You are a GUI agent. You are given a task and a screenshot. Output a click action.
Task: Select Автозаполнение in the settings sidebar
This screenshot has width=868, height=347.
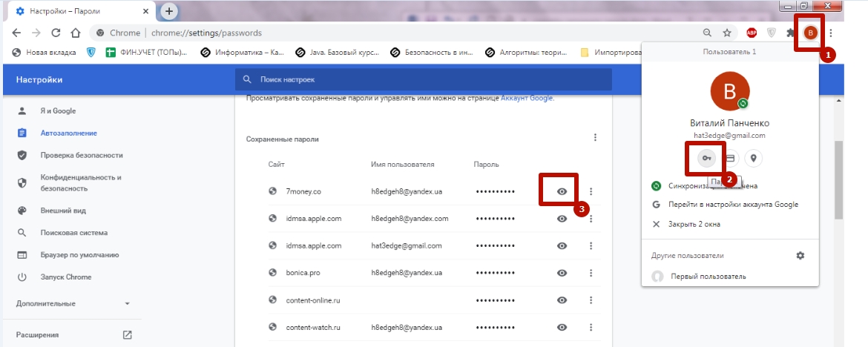coord(68,133)
